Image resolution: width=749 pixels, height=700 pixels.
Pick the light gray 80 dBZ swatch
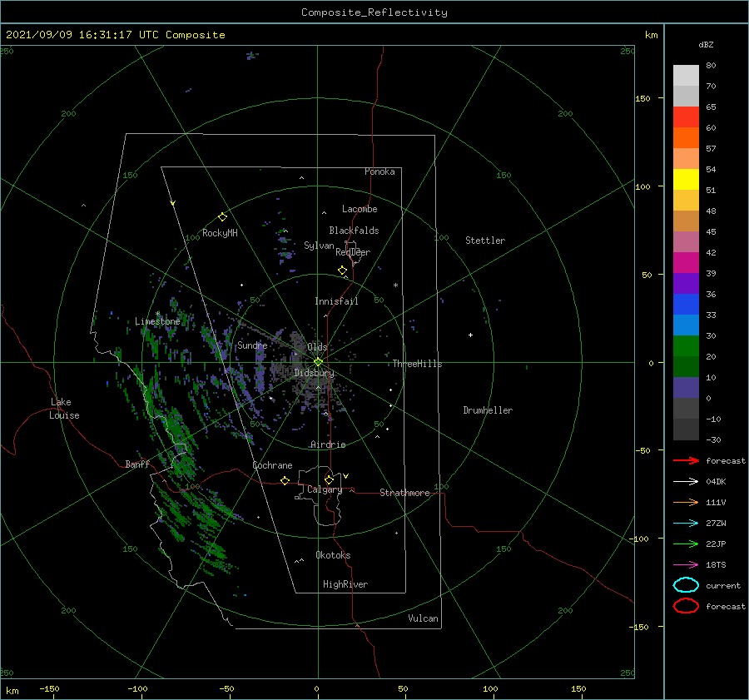click(x=686, y=76)
